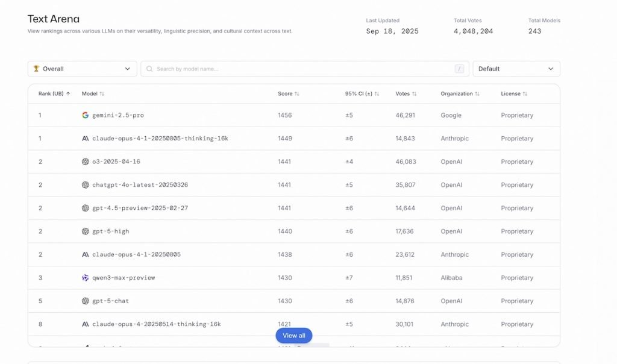
Task: Sort by the 95% CI column
Action: pos(362,94)
